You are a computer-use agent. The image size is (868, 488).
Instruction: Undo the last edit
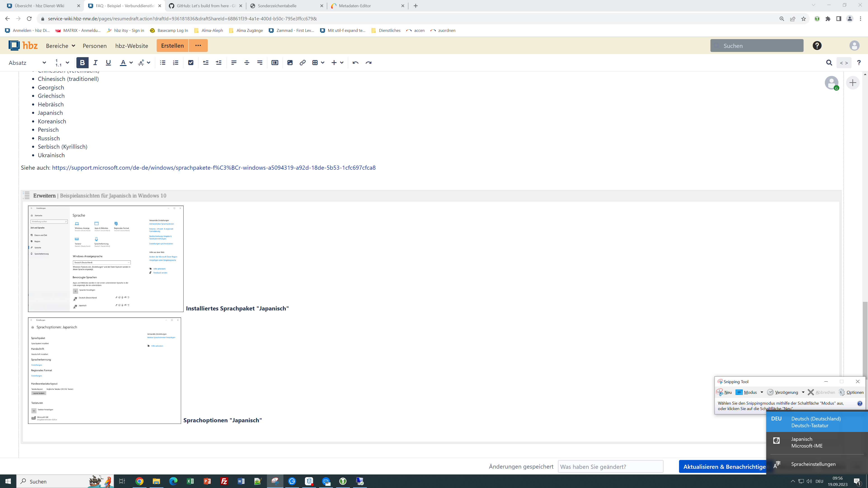[x=356, y=63]
